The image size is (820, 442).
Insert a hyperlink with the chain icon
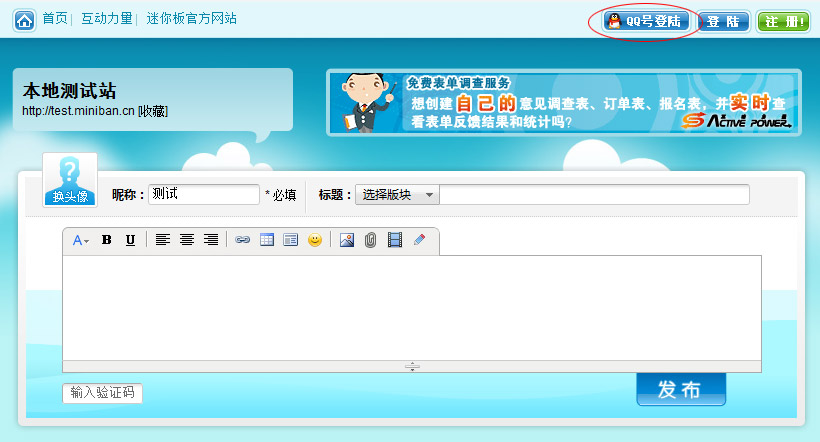click(242, 240)
